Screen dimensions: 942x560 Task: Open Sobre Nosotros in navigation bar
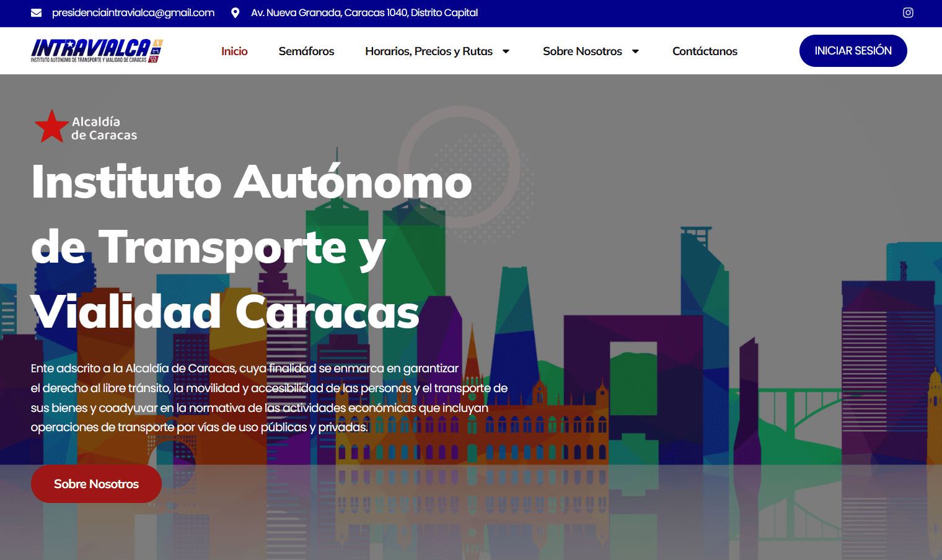tap(583, 51)
